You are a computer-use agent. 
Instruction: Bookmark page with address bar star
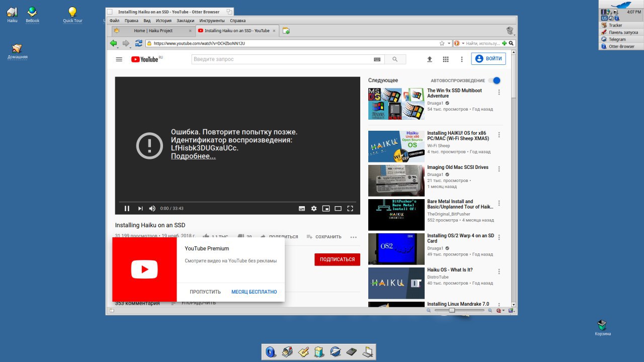[442, 43]
